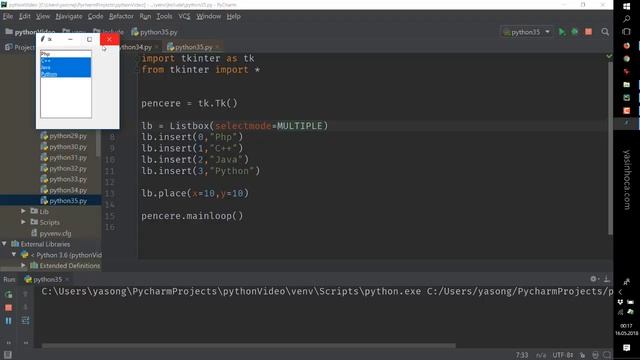Expand Extended Definitions node
The width and height of the screenshot is (640, 360).
(x=23, y=265)
